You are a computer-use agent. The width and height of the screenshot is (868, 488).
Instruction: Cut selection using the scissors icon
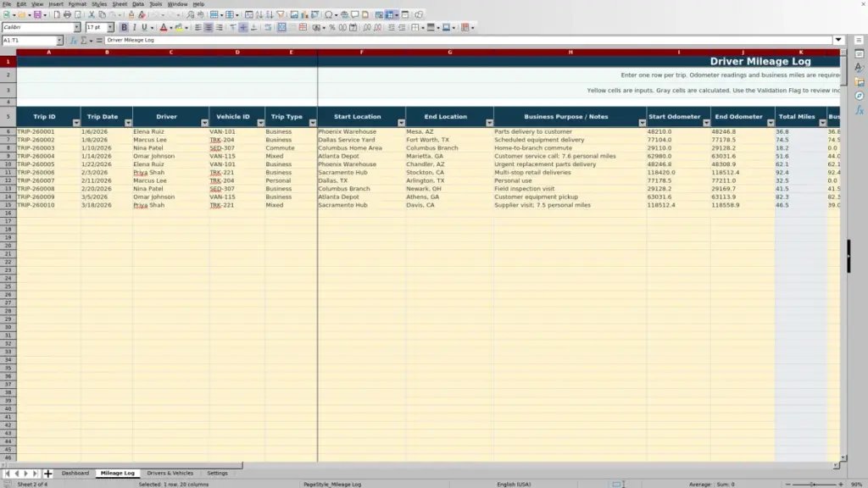(x=92, y=15)
